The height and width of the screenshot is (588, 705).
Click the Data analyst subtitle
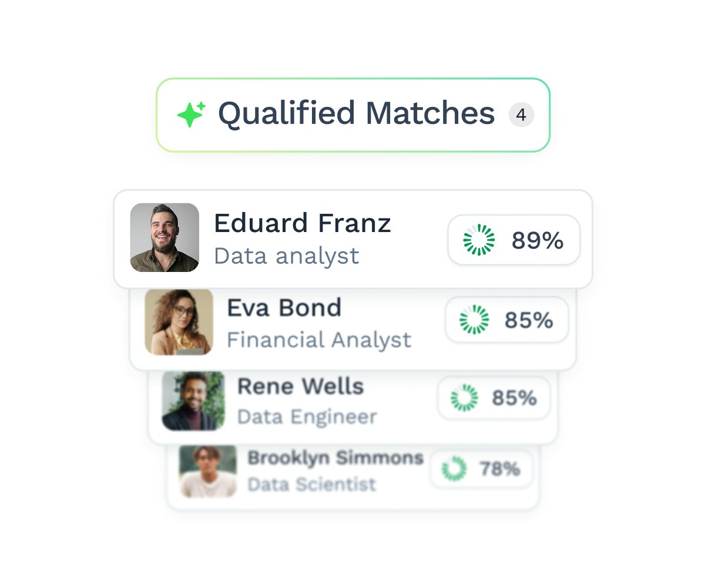[286, 256]
